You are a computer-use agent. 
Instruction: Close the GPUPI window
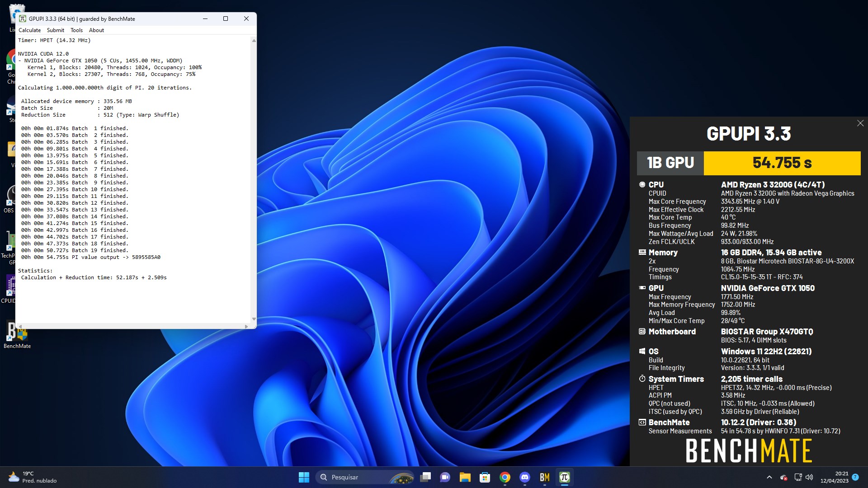click(246, 19)
